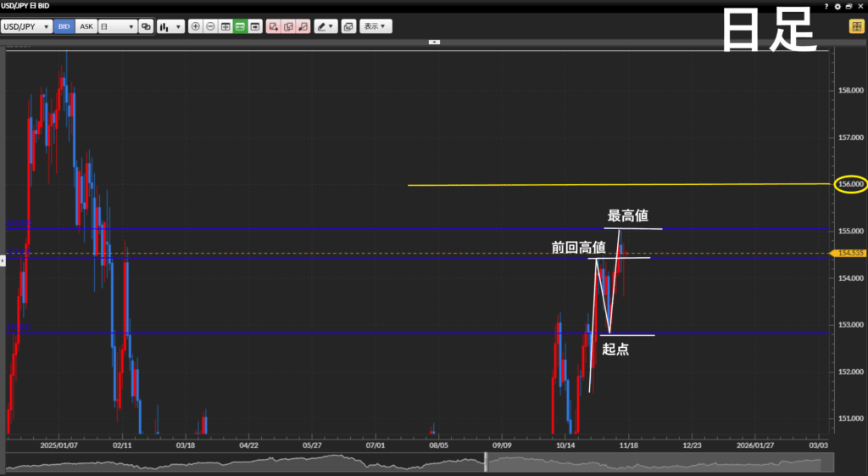The width and height of the screenshot is (868, 476).
Task: Open help with the question mark icon
Action: [x=826, y=6]
